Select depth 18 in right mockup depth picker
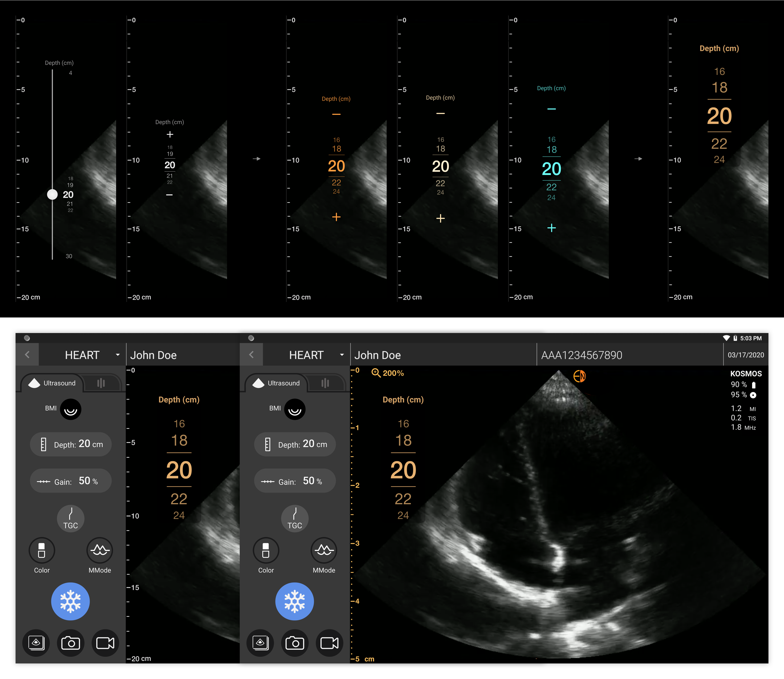The width and height of the screenshot is (784, 679). (403, 440)
